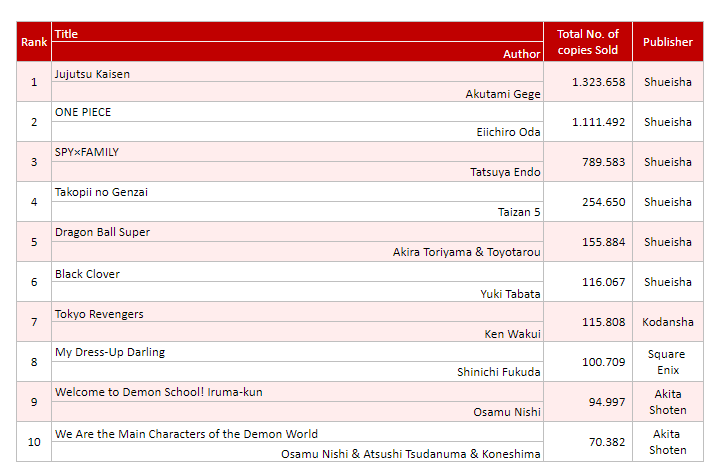This screenshot has height=475, width=724.
Task: Click rank number 3 cell
Action: pyautogui.click(x=34, y=162)
